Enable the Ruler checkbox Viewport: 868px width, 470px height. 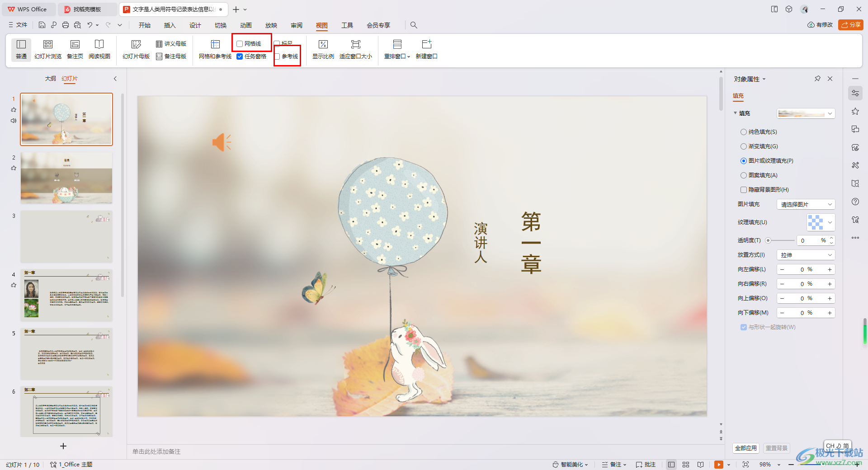277,44
